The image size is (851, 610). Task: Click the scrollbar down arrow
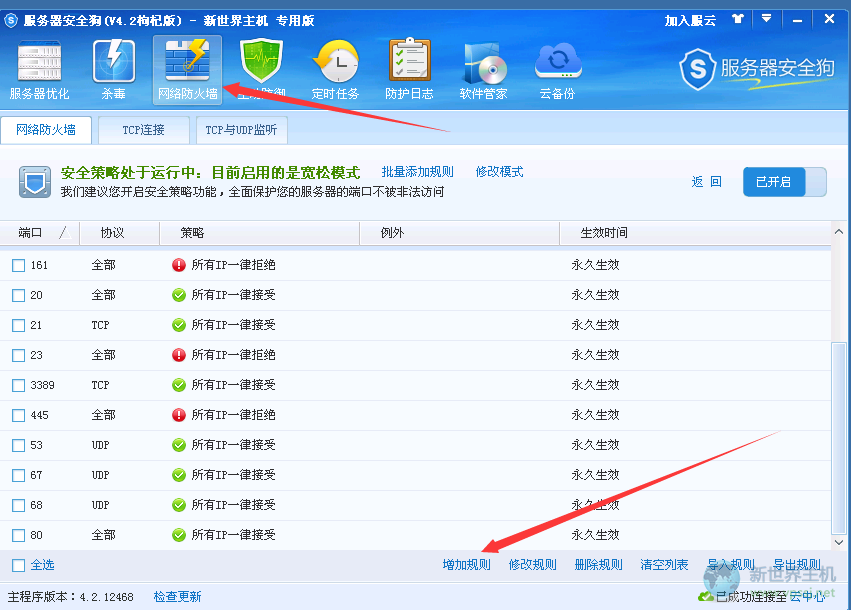[839, 542]
